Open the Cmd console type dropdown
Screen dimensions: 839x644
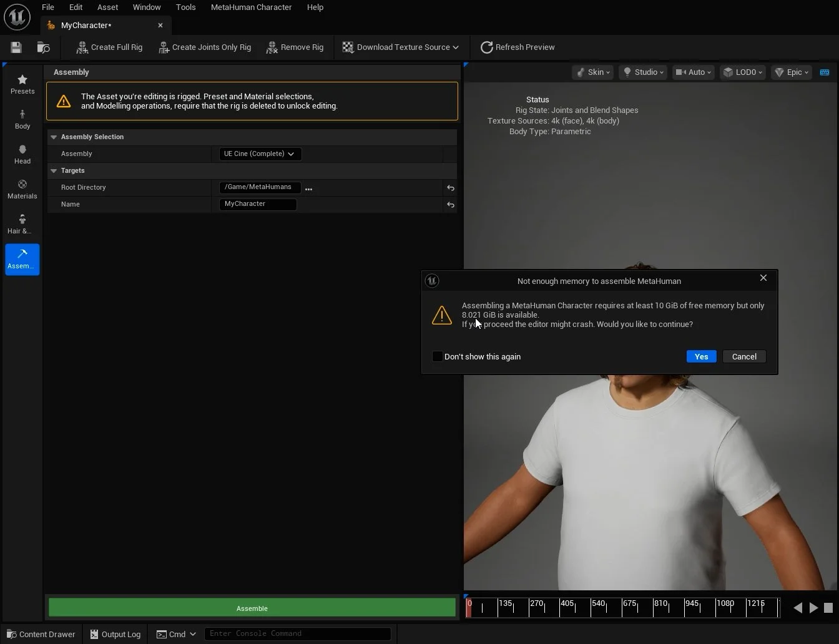[176, 634]
